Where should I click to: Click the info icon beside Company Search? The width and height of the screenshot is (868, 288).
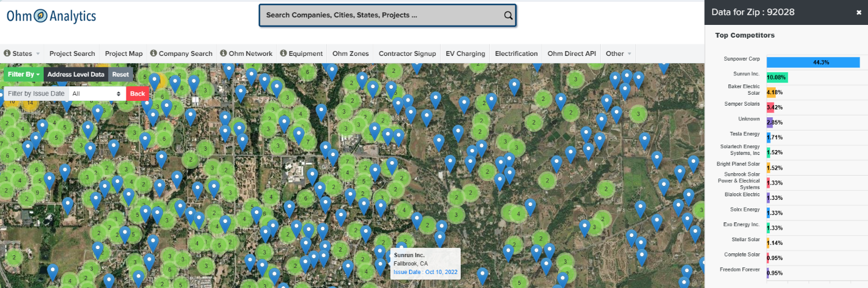(x=154, y=53)
